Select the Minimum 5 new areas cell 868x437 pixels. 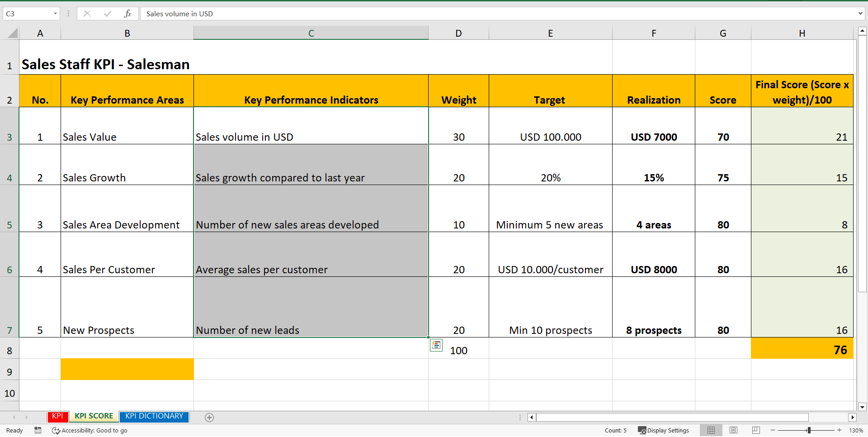pos(550,209)
